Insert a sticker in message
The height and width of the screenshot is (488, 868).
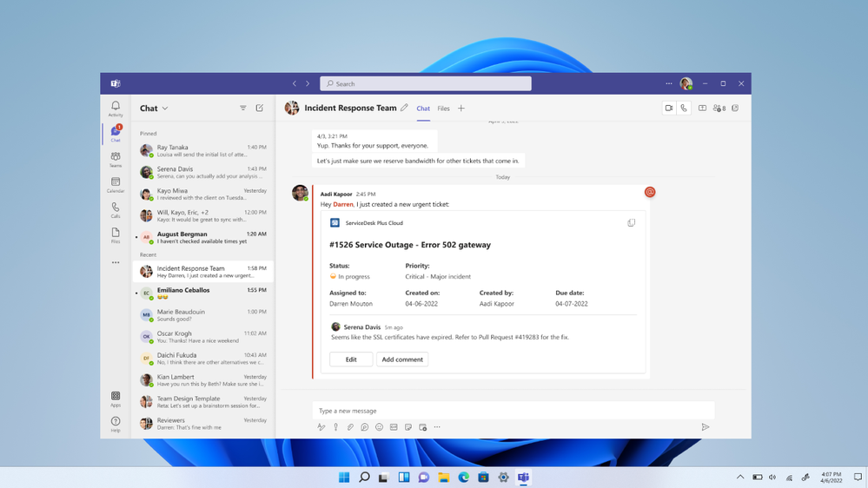pyautogui.click(x=408, y=426)
